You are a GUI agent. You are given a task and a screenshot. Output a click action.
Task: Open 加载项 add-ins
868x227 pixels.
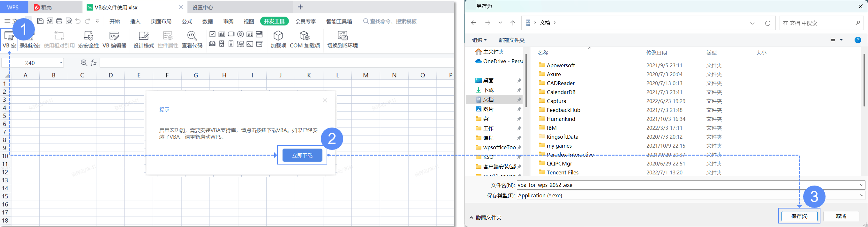(x=278, y=40)
